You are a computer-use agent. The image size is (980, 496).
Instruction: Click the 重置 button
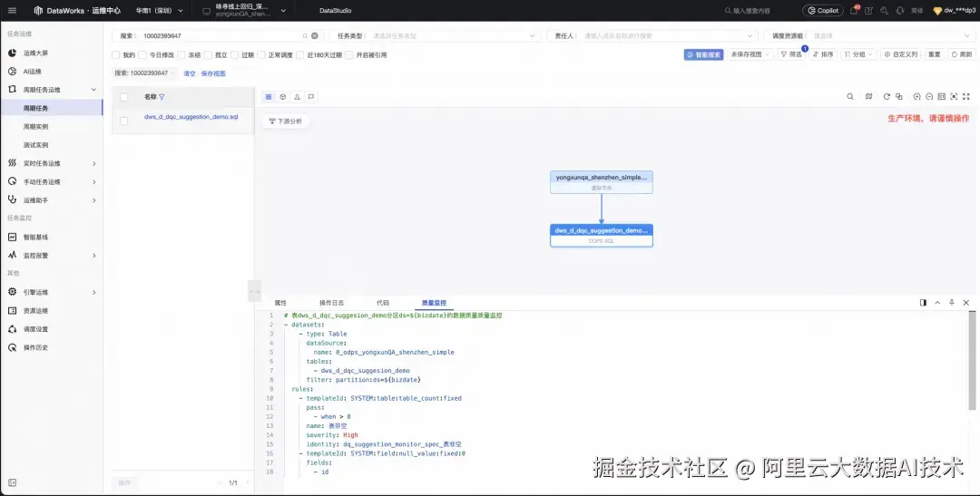coord(935,55)
